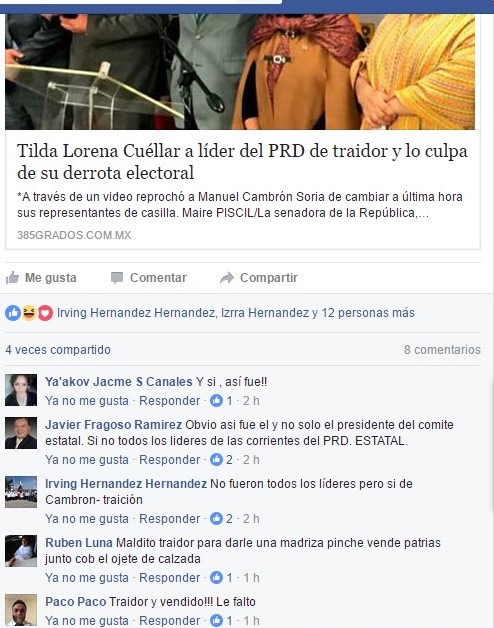
Task: Click Responder under Javier Fragoso's comment
Action: click(169, 459)
